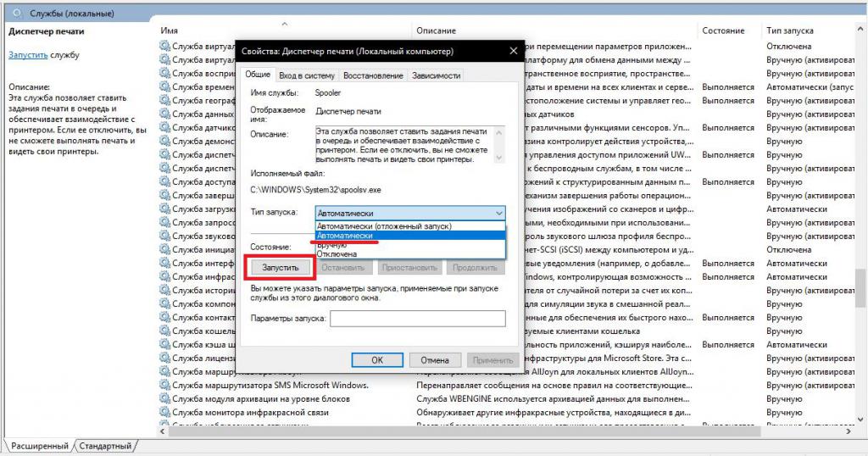Open the Восстановление tab
Image resolution: width=868 pixels, height=456 pixels.
coord(373,75)
